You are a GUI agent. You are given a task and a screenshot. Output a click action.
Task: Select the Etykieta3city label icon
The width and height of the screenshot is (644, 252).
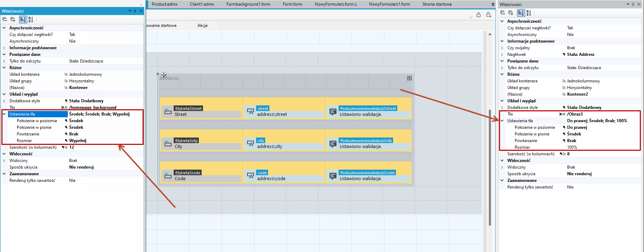point(168,143)
